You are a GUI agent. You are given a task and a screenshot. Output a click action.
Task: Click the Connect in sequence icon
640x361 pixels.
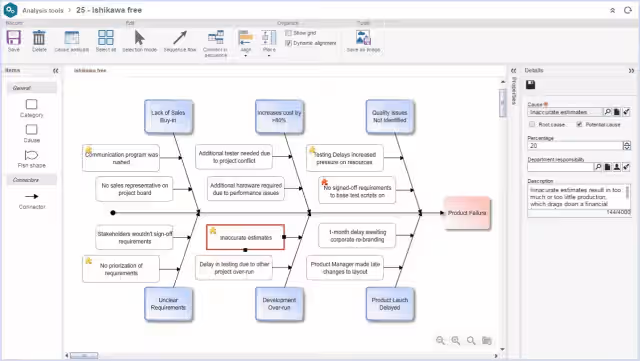(x=216, y=38)
